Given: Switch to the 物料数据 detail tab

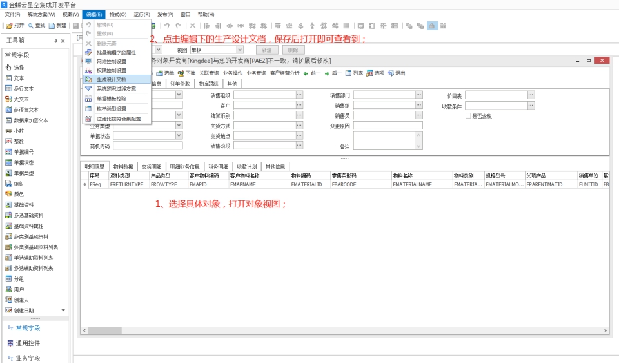Looking at the screenshot, I should [x=123, y=166].
